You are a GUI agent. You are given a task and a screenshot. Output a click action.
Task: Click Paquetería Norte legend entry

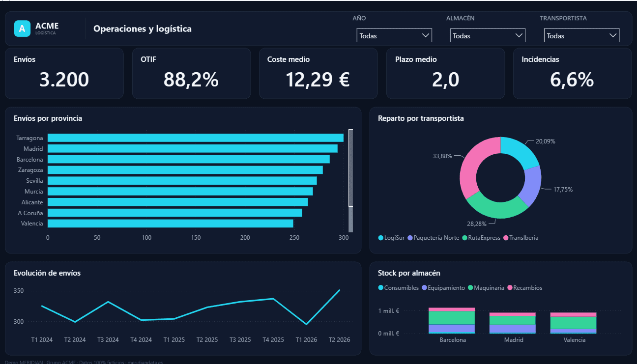tap(434, 238)
